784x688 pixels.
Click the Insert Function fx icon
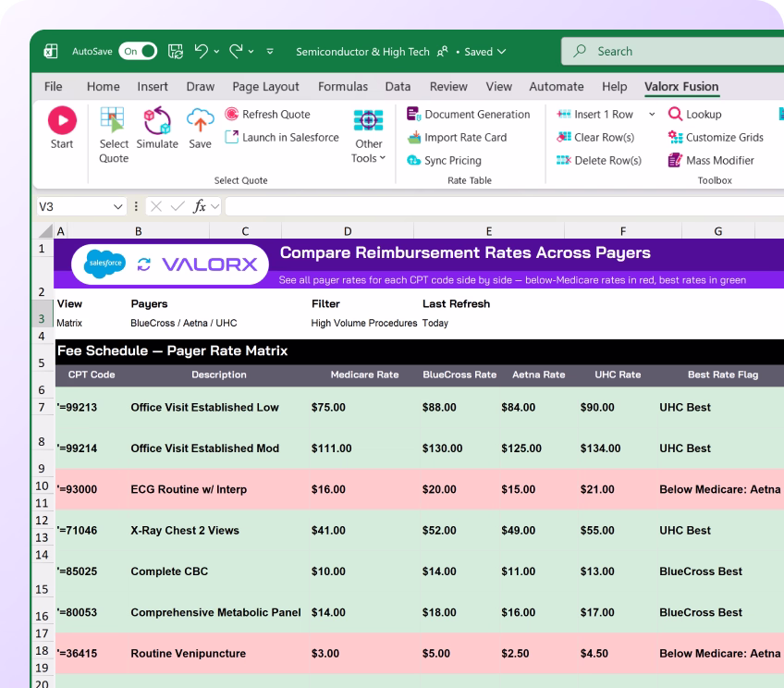pos(200,206)
